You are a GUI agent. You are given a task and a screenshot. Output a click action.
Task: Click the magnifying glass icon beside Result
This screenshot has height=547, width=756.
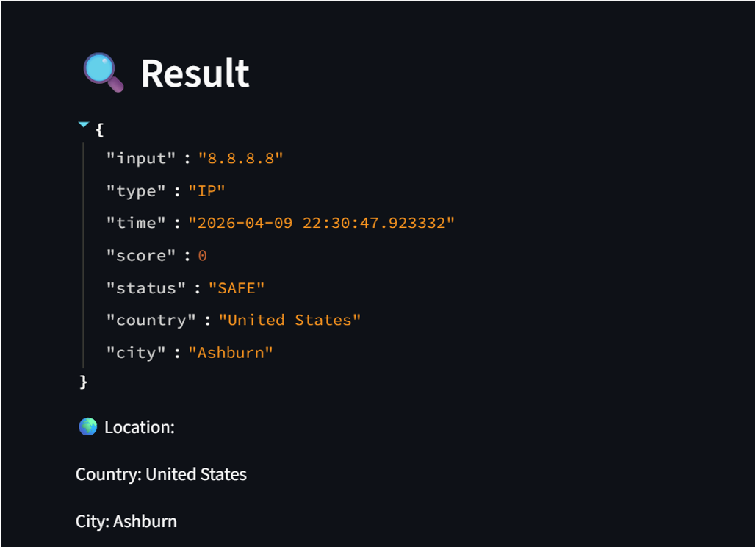103,73
